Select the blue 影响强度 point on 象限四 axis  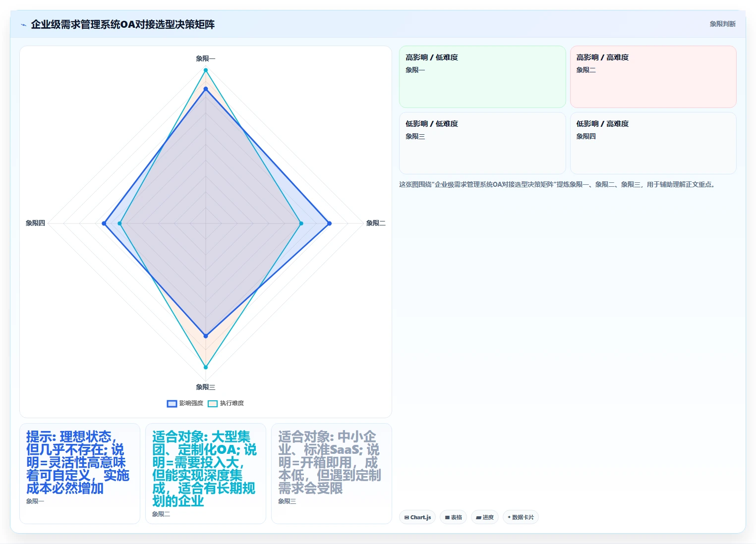(x=104, y=223)
